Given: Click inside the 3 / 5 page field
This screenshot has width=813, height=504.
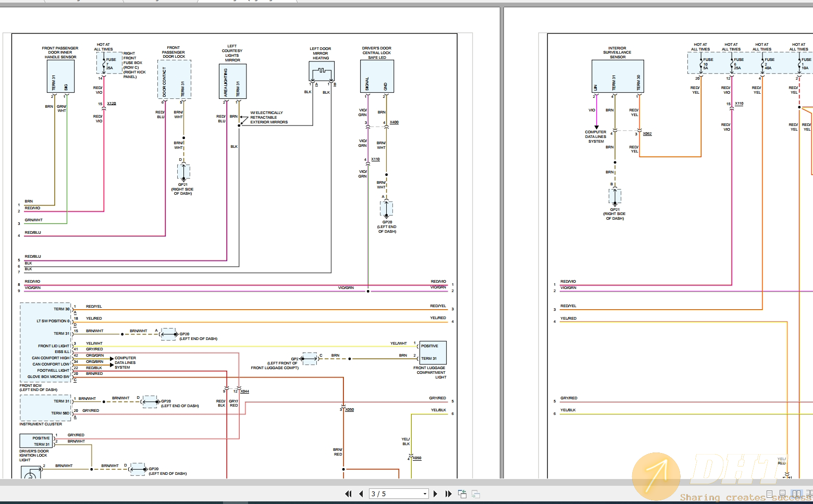Looking at the screenshot, I should (x=395, y=494).
